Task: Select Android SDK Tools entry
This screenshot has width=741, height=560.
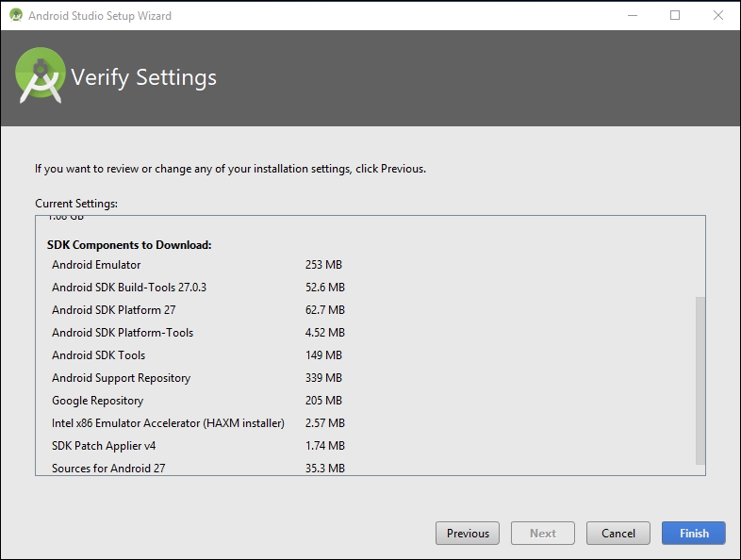Action: pyautogui.click(x=98, y=355)
